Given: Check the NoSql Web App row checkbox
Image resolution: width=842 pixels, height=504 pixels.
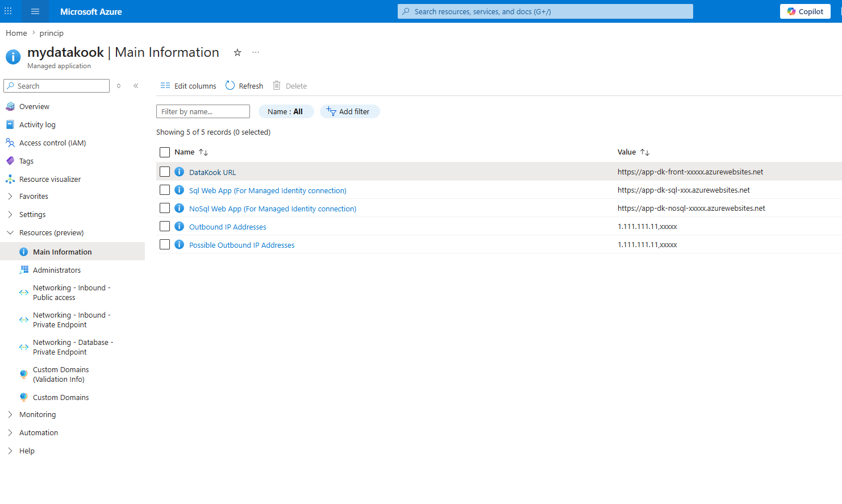Looking at the screenshot, I should coord(165,208).
